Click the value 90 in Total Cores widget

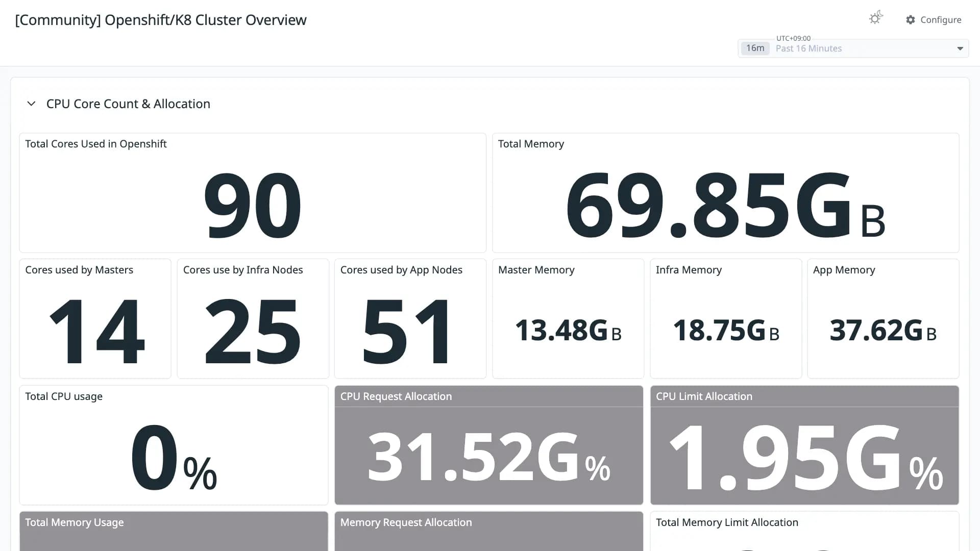pyautogui.click(x=253, y=205)
